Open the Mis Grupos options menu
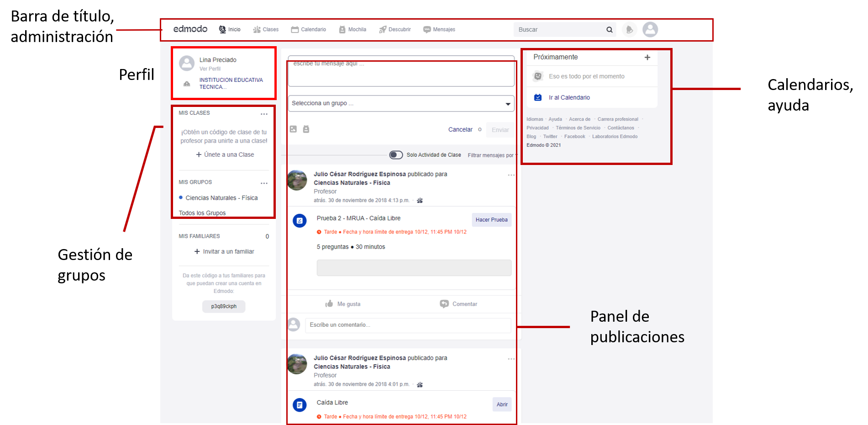 [264, 183]
